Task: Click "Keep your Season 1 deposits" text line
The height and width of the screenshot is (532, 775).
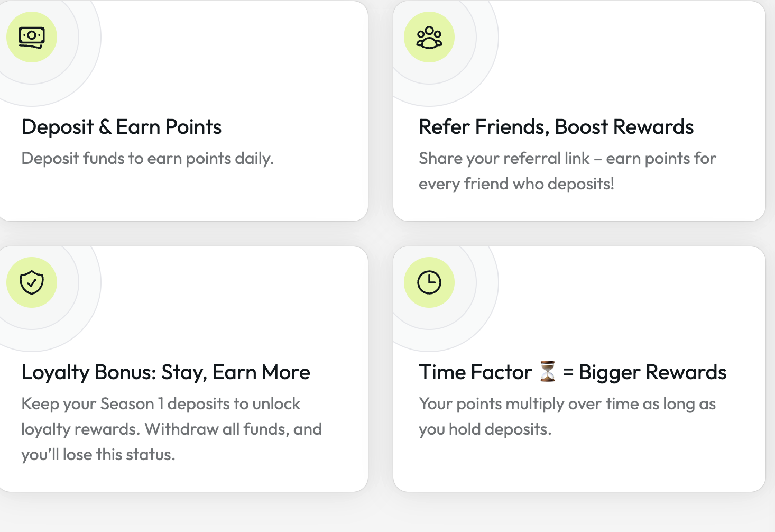Action: click(x=161, y=404)
